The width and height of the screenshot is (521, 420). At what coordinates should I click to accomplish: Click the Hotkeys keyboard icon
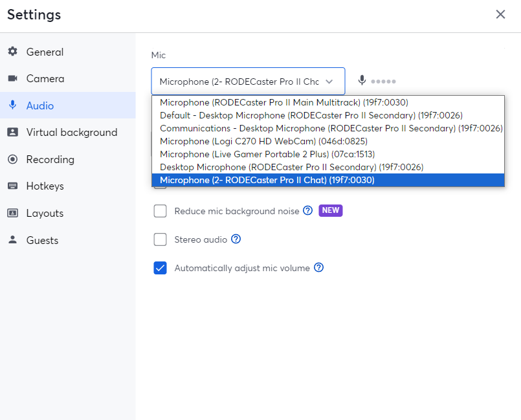pyautogui.click(x=13, y=186)
